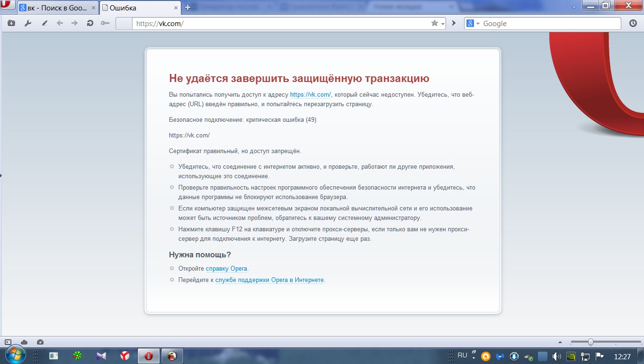Click NVIDIA tray icon
644x364 pixels.
point(571,356)
